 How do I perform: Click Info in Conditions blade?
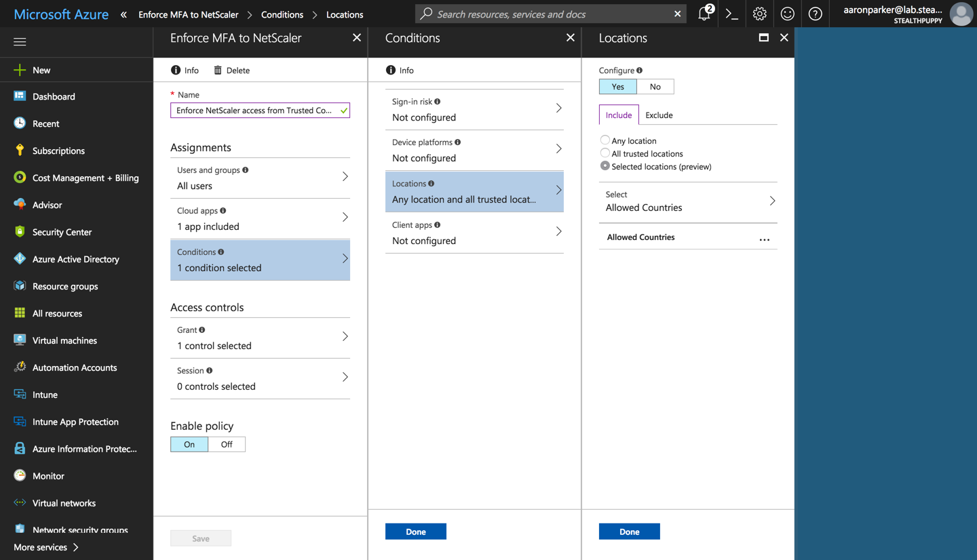coord(400,71)
